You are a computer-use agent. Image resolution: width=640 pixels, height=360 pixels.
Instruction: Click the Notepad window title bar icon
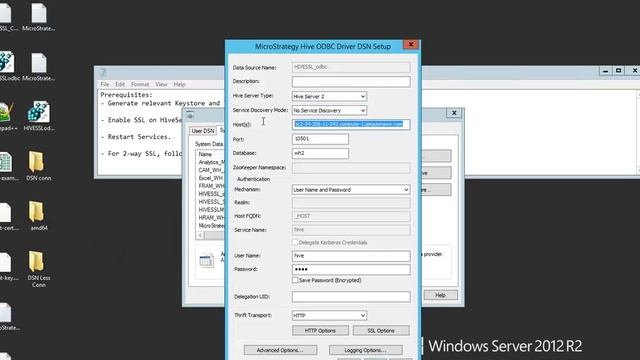(x=103, y=72)
